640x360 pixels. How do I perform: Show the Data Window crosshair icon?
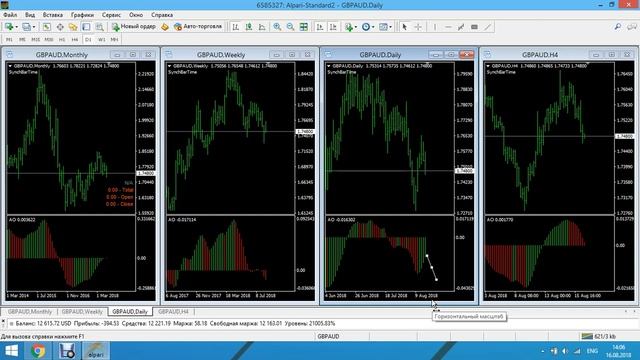pyautogui.click(x=60, y=27)
